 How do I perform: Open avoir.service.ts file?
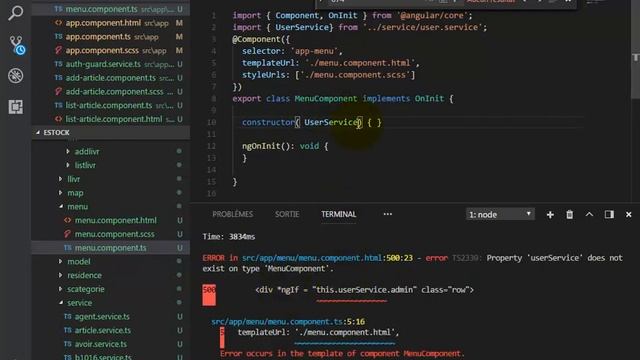click(101, 344)
